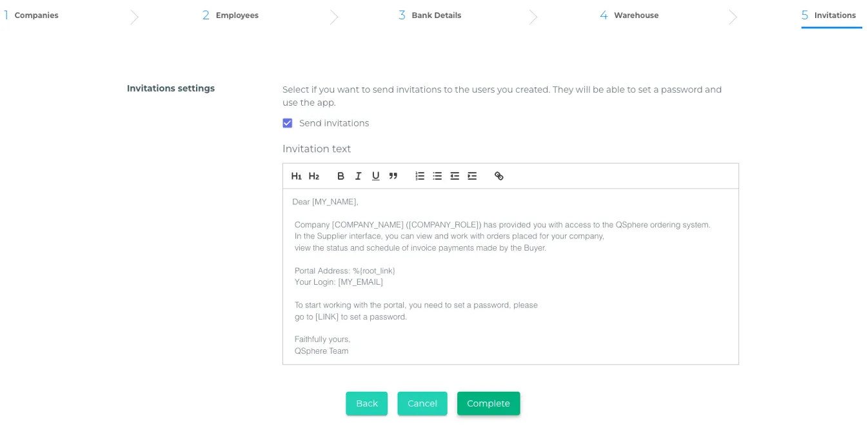Viewport: 868px width, 442px height.
Task: Toggle bold formatting in invitation editor
Action: 340,176
